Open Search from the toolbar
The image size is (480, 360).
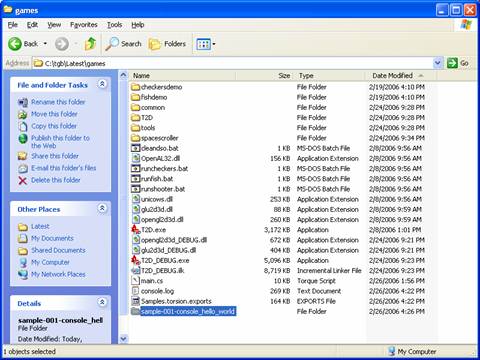tap(123, 44)
